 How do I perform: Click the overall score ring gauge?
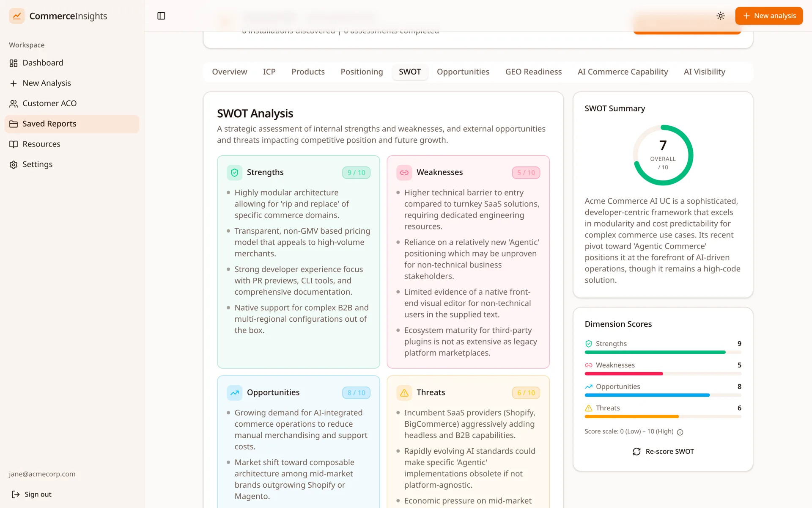pos(663,155)
